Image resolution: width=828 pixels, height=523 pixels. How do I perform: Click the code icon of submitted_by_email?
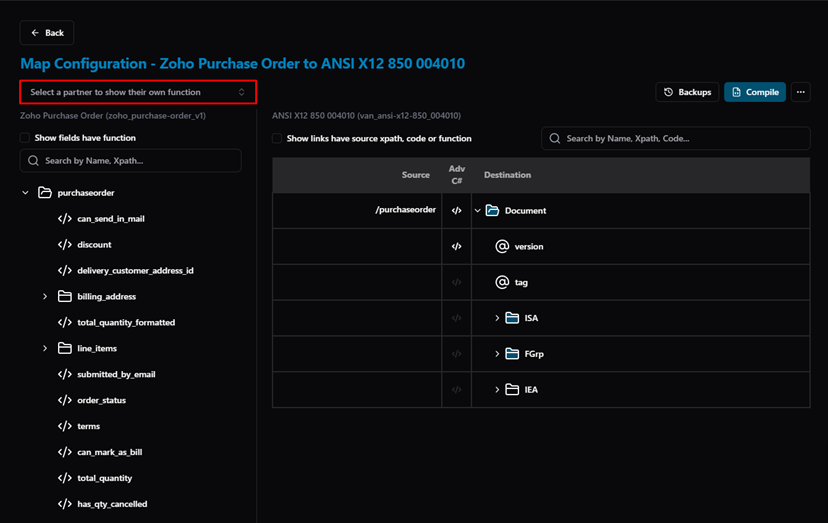[x=64, y=374]
